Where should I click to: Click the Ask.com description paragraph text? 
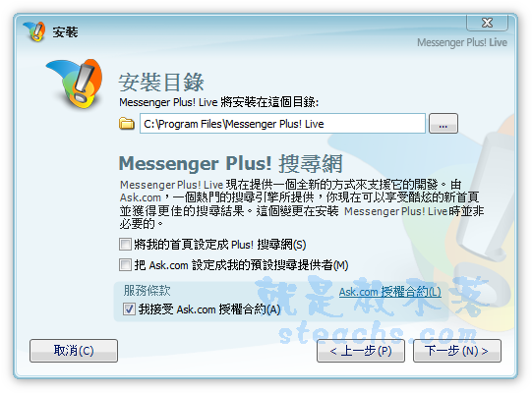click(301, 204)
